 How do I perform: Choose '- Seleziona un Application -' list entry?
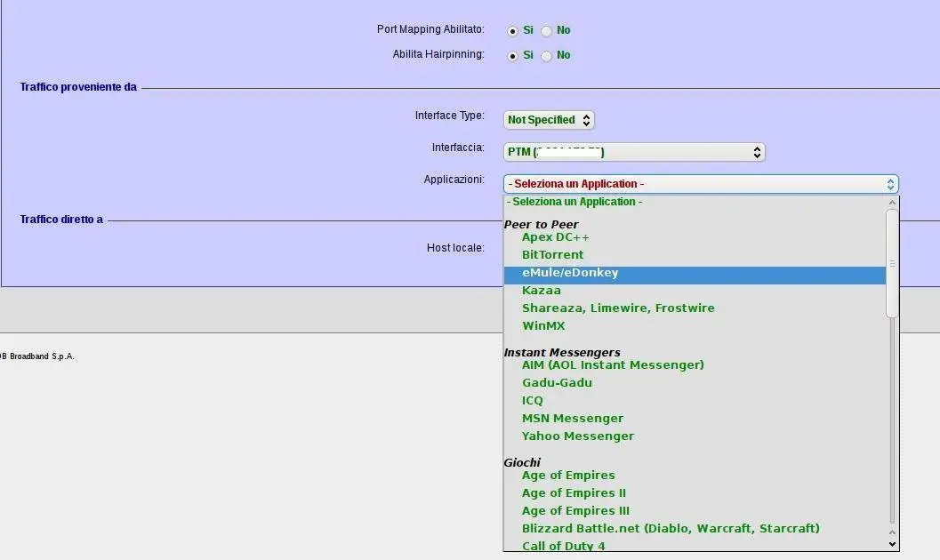695,202
